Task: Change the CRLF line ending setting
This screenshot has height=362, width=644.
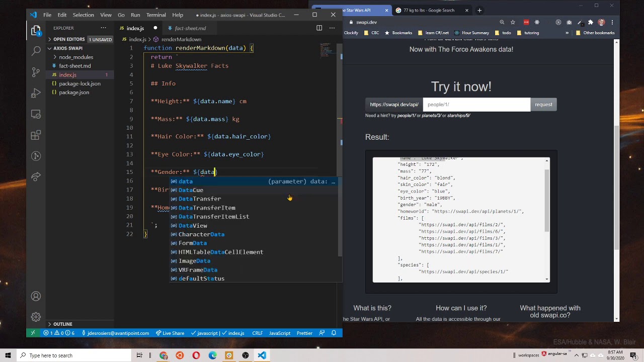Action: [x=257, y=333]
